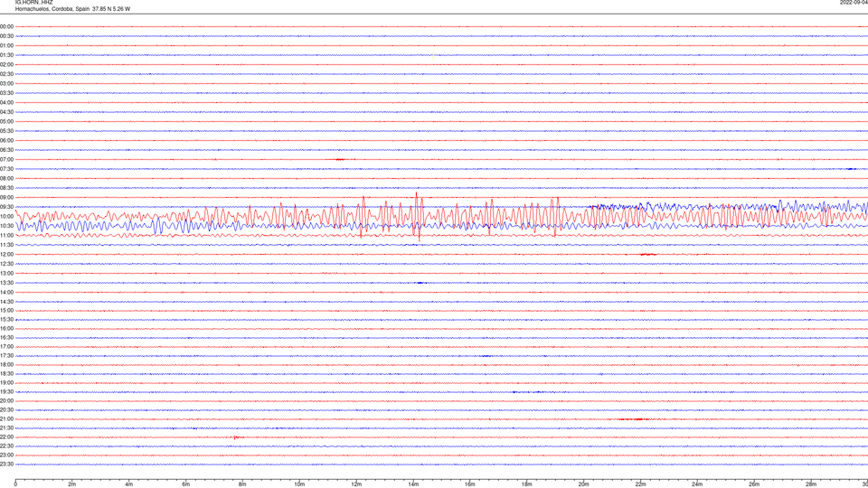Click the red burst on the 12:00 trace
This screenshot has width=868, height=488.
647,255
